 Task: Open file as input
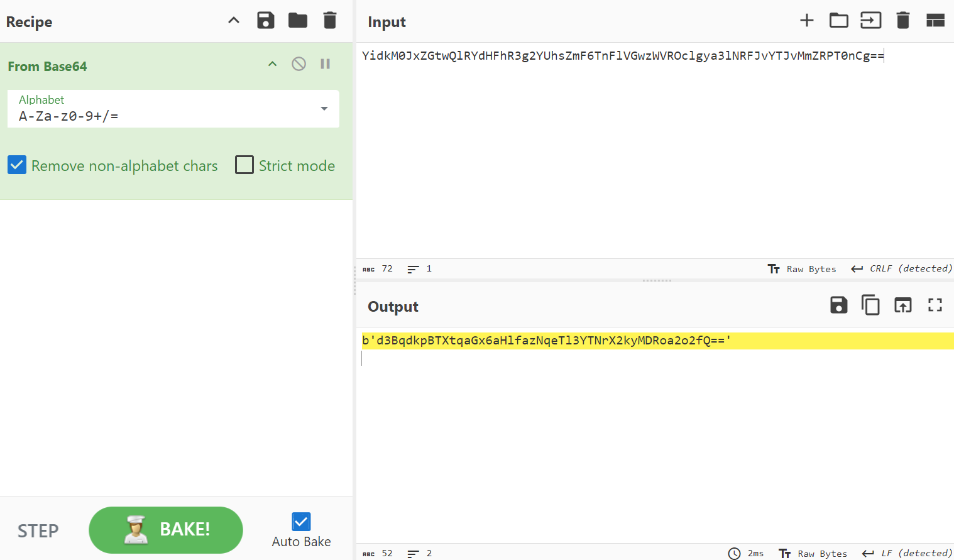pos(870,21)
